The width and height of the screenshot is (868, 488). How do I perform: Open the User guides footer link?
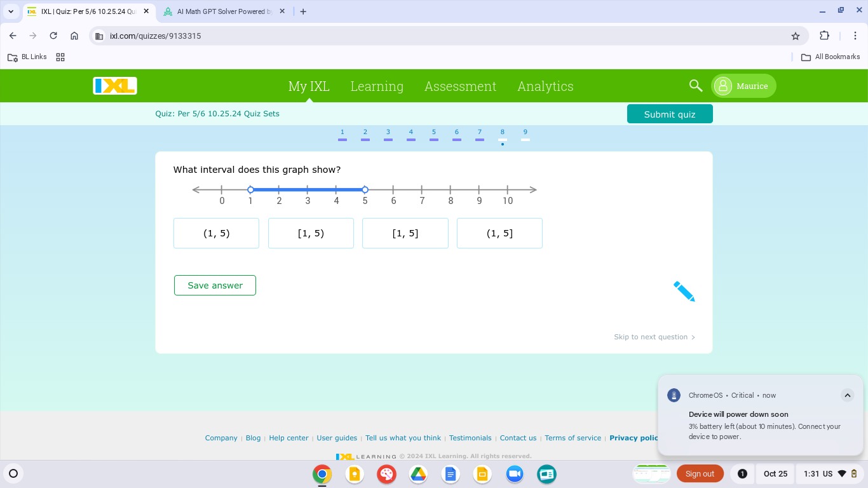[x=337, y=438]
